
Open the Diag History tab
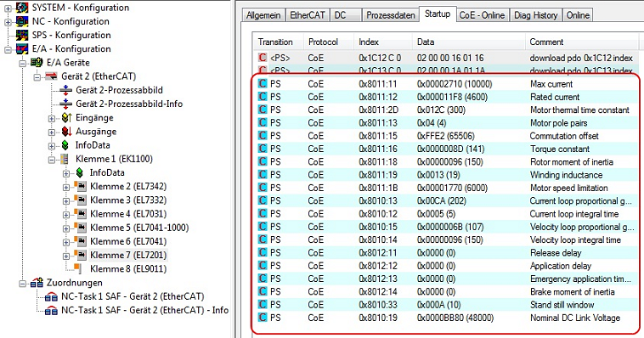click(x=535, y=15)
